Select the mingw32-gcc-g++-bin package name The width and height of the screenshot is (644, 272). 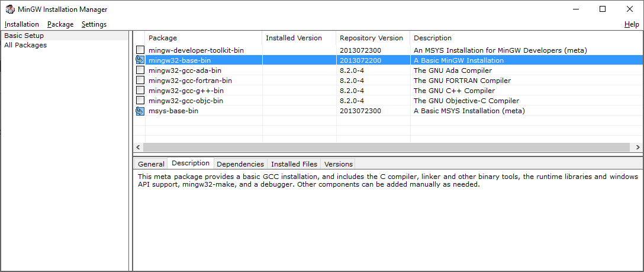tap(186, 91)
